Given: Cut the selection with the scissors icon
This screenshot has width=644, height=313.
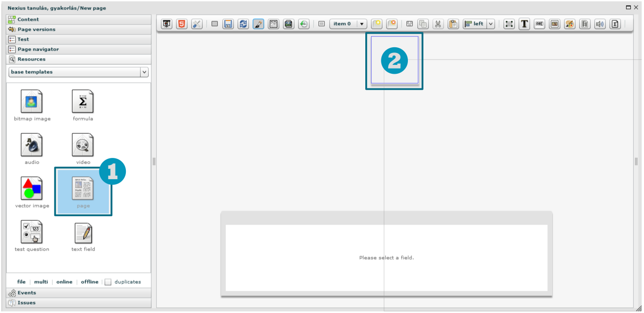Looking at the screenshot, I should click(438, 24).
